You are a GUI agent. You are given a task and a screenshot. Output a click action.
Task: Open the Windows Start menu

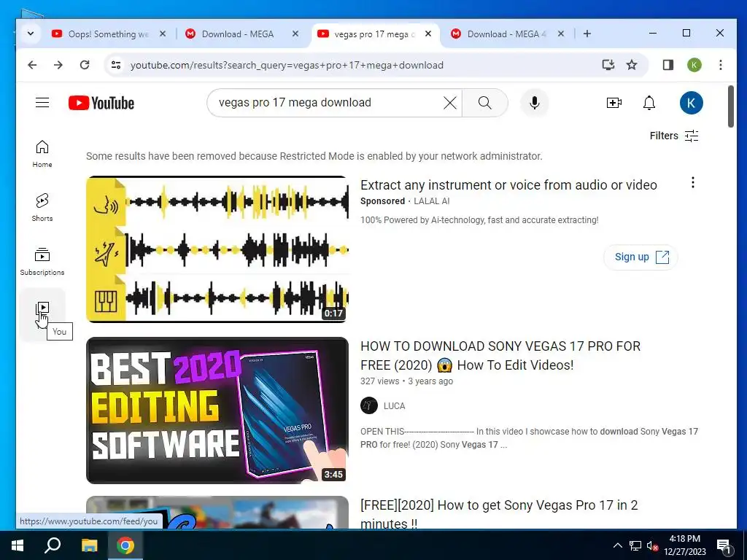(x=18, y=545)
